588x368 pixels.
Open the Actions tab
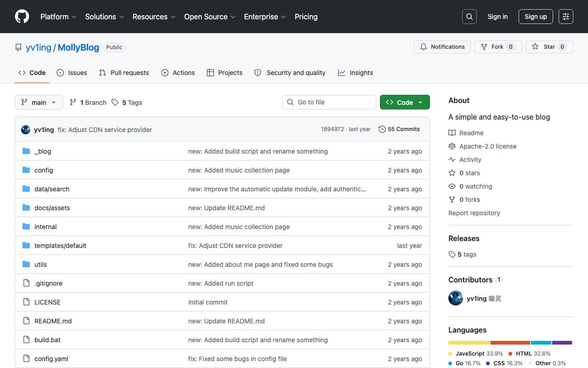[x=178, y=73]
